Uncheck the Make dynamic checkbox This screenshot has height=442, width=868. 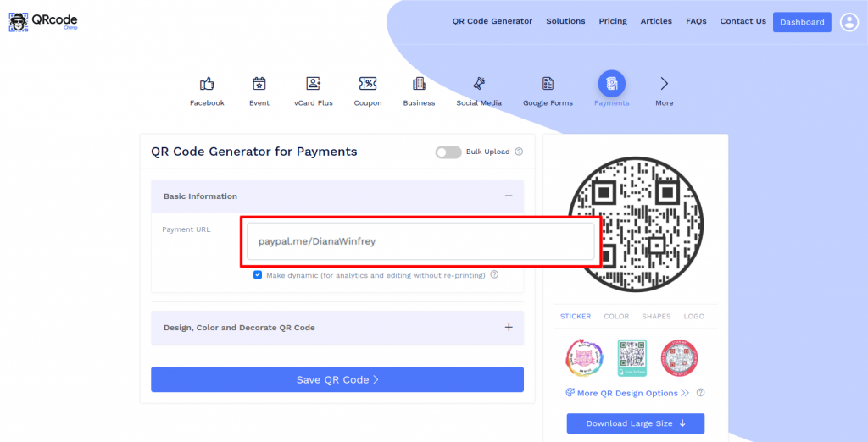pos(258,275)
